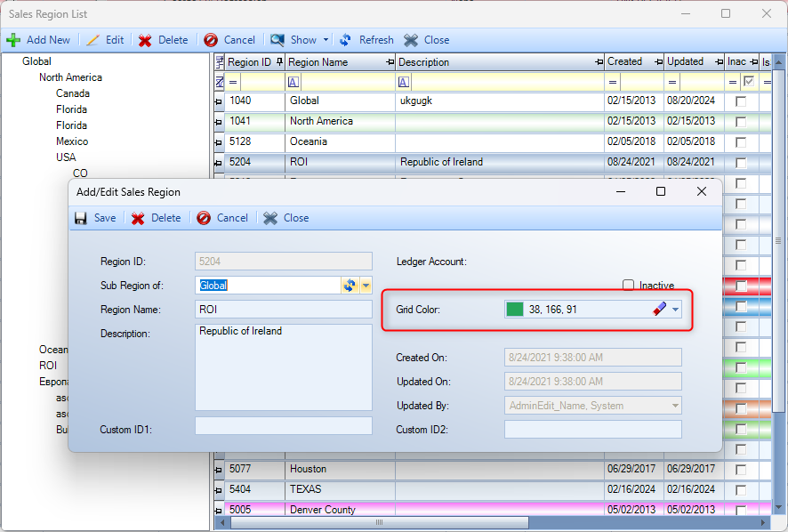
Task: Click into the Custom ID2 field
Action: (x=593, y=430)
